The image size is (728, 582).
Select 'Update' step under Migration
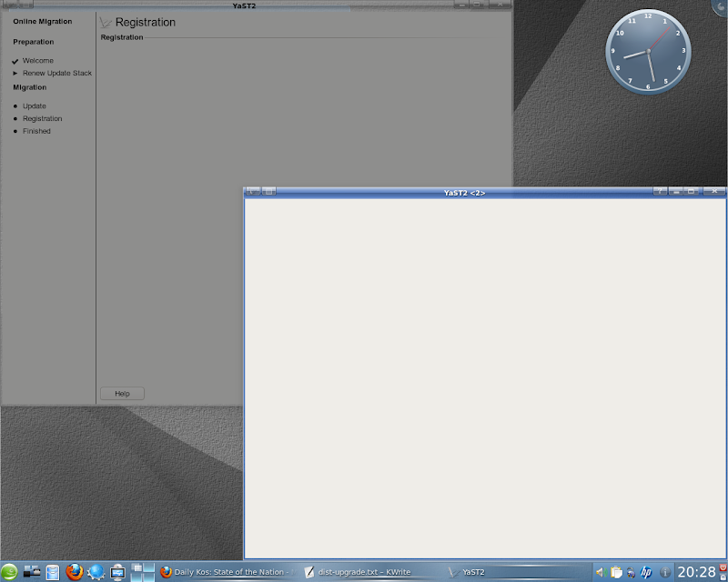coord(35,106)
